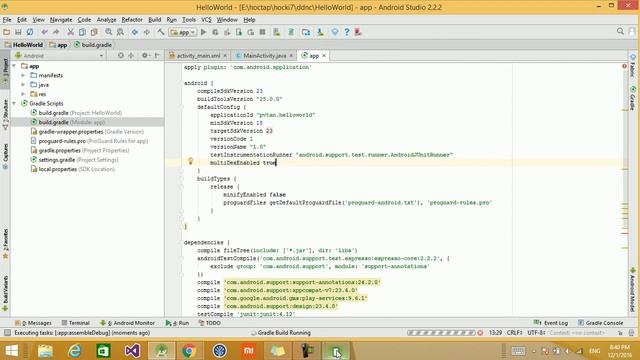Open the Terminal tool window
This screenshot has height=360, width=640.
tap(75, 323)
